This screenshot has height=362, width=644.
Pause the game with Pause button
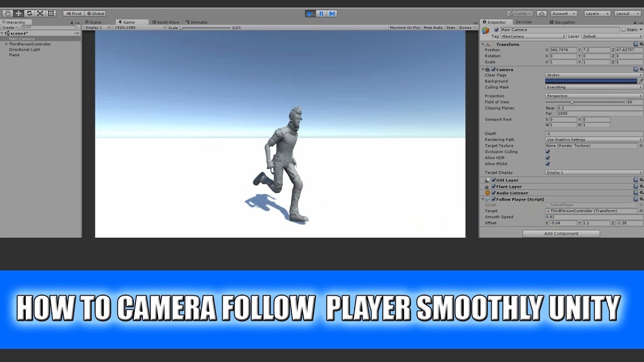(321, 14)
